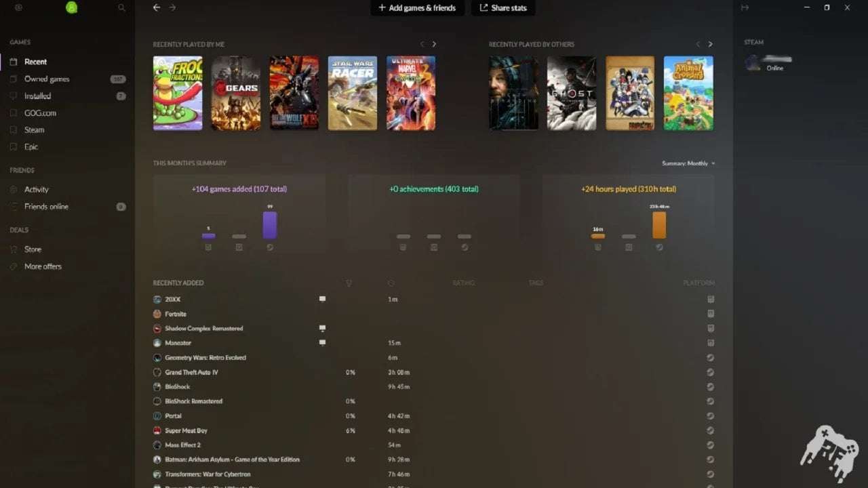Screen dimensions: 868x488
Task: Click the Super Meat Boy game icon
Action: tap(157, 430)
